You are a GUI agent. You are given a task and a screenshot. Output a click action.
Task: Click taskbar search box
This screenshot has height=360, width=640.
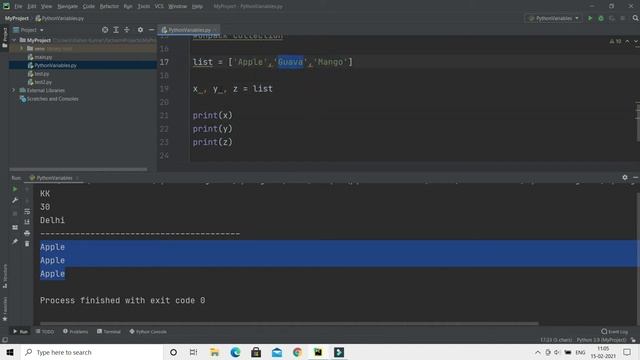coord(92,352)
